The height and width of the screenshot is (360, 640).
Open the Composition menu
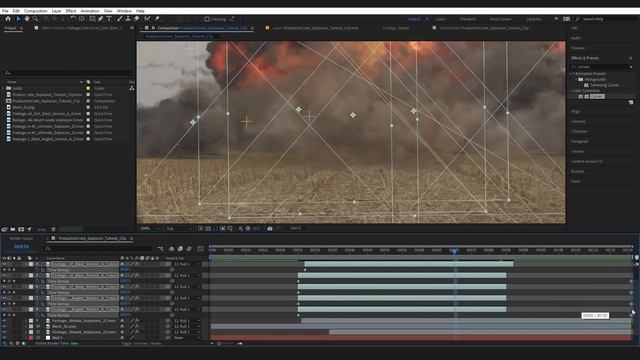[x=36, y=11]
